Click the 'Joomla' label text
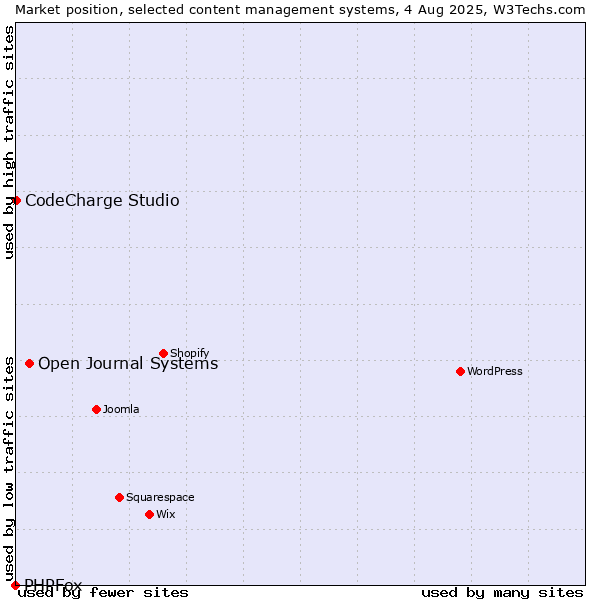 [x=121, y=409]
